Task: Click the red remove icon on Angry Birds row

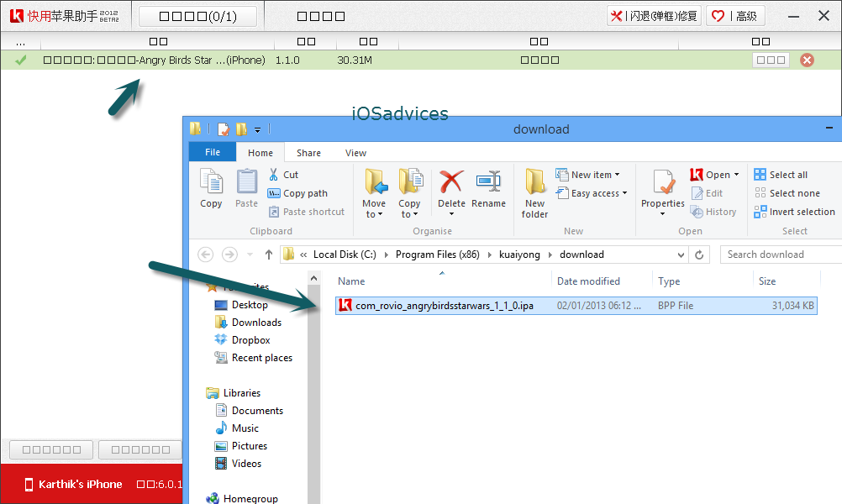Action: (807, 60)
